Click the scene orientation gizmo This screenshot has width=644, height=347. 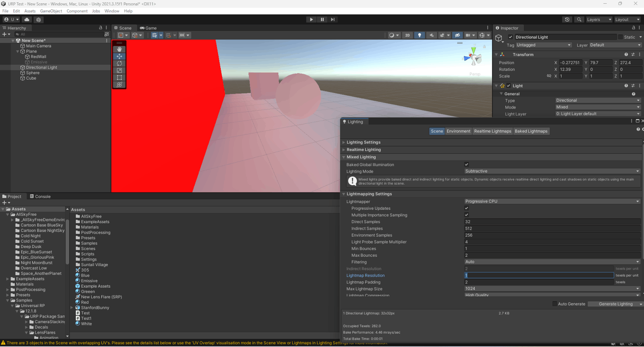coord(474,57)
